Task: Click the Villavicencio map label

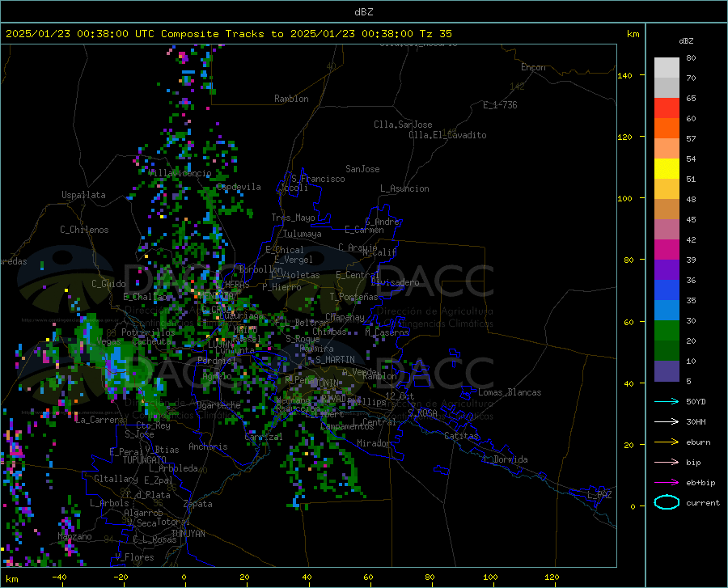Action: coord(180,173)
